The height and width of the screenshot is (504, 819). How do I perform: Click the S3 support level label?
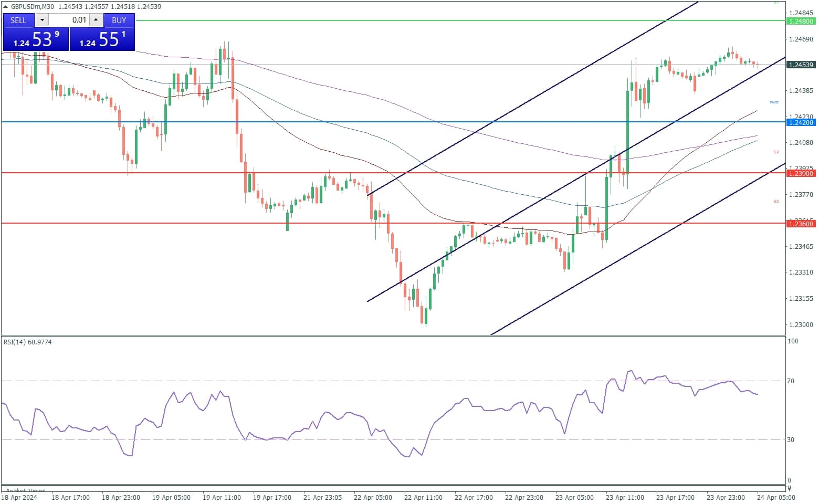coord(776,201)
